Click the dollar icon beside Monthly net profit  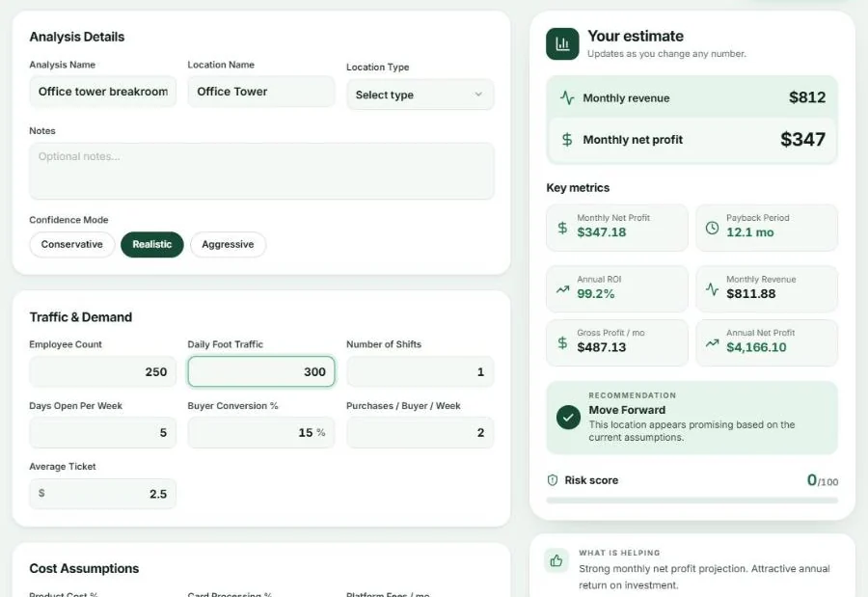click(x=567, y=140)
